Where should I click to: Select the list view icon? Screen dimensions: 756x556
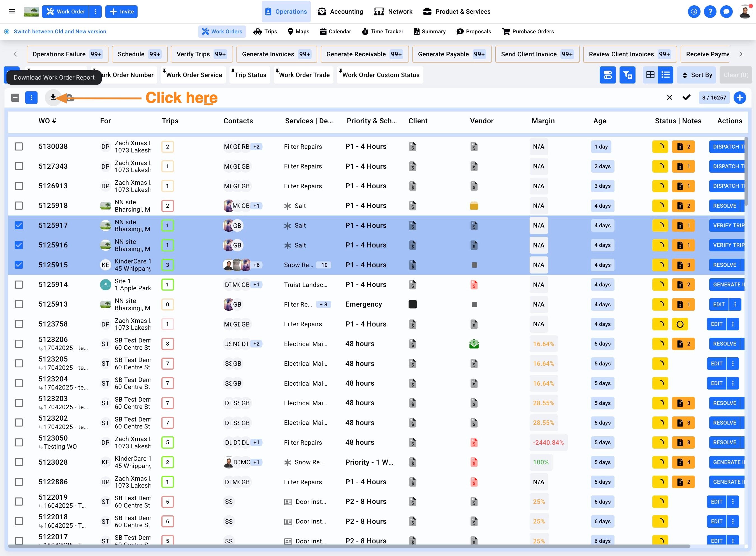click(665, 75)
